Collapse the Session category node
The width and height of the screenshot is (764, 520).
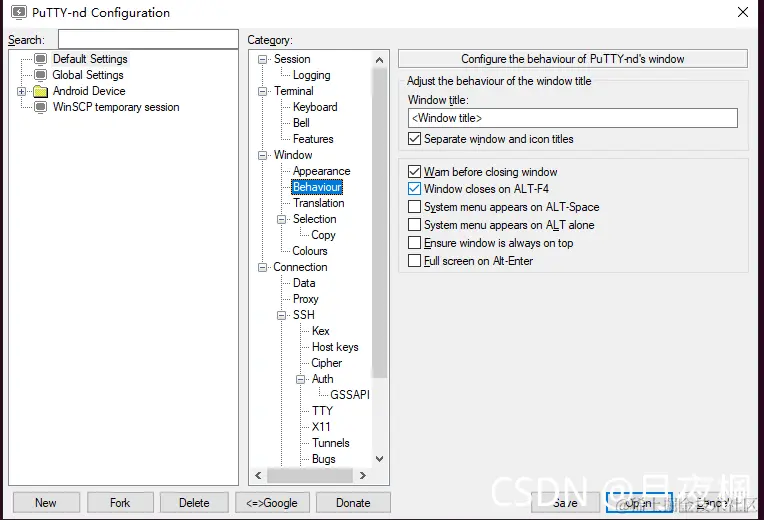click(x=263, y=59)
